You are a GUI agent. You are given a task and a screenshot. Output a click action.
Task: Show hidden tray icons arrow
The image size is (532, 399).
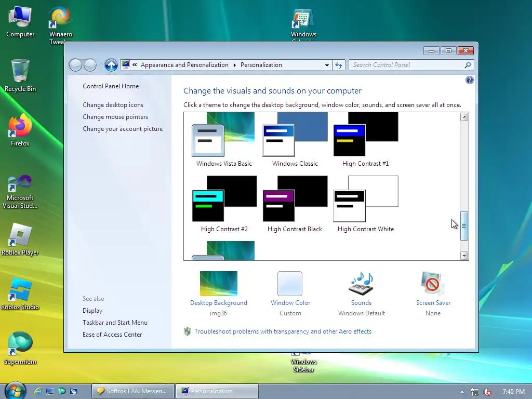[462, 392]
